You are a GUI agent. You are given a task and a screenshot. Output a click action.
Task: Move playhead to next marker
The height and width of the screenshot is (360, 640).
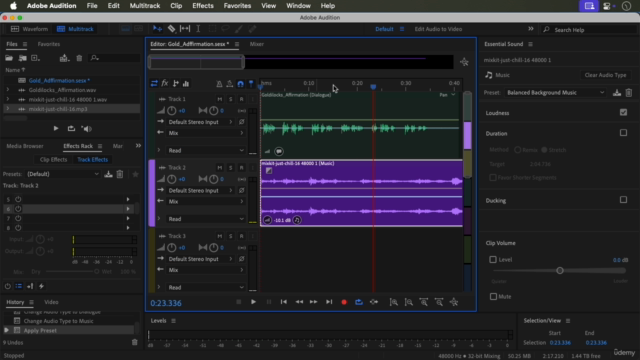(329, 302)
